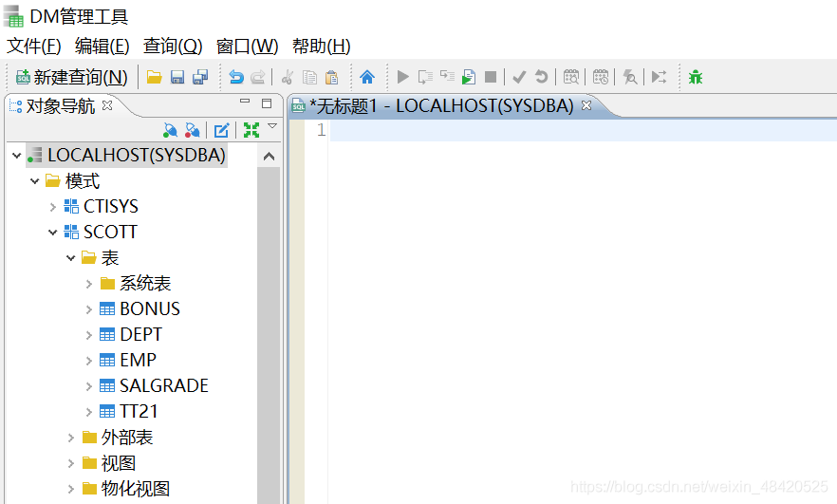837x504 pixels.
Task: Commit transaction with the check mark icon
Action: pyautogui.click(x=519, y=78)
